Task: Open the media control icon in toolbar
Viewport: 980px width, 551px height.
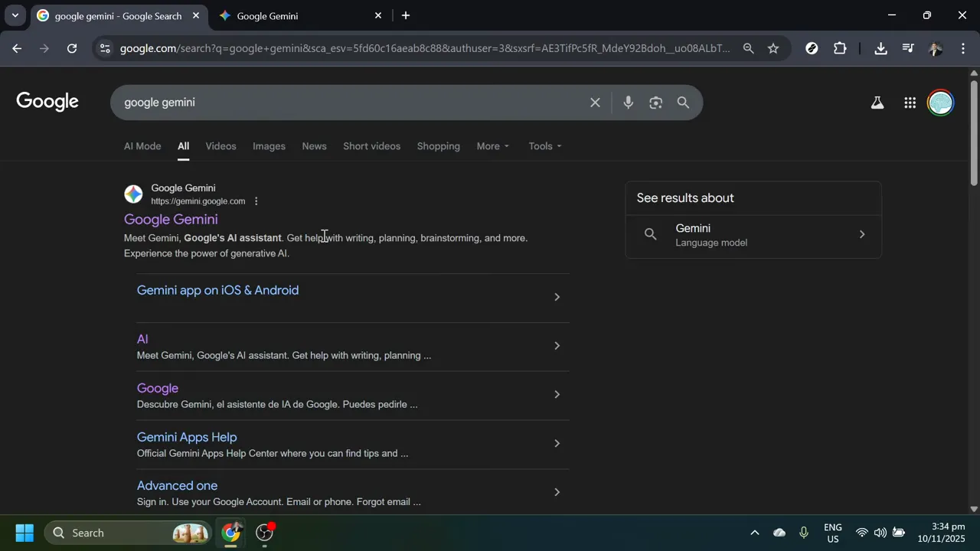Action: 908,48
